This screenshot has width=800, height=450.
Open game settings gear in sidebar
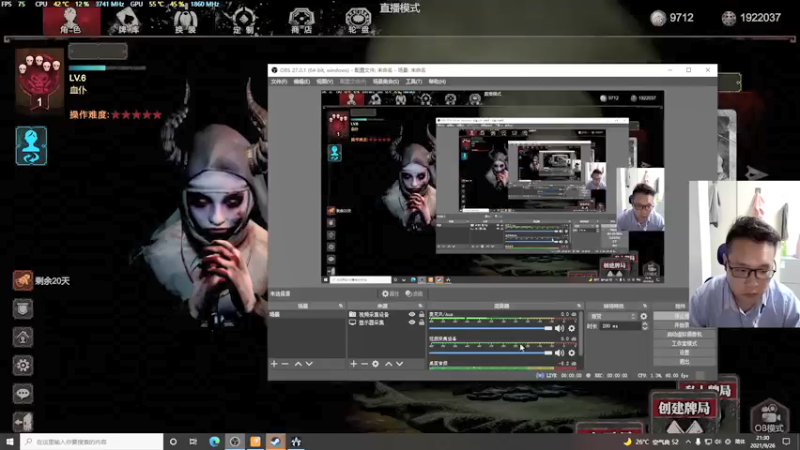pos(23,365)
